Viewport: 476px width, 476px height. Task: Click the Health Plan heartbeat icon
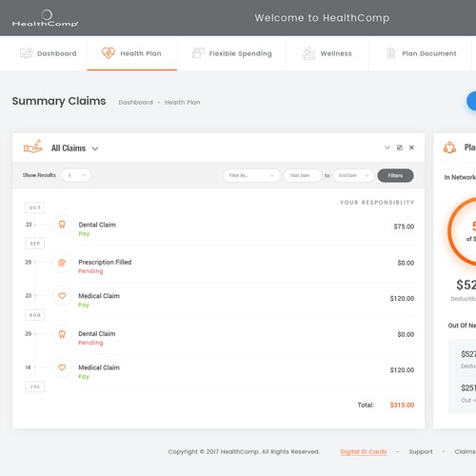[x=109, y=53]
